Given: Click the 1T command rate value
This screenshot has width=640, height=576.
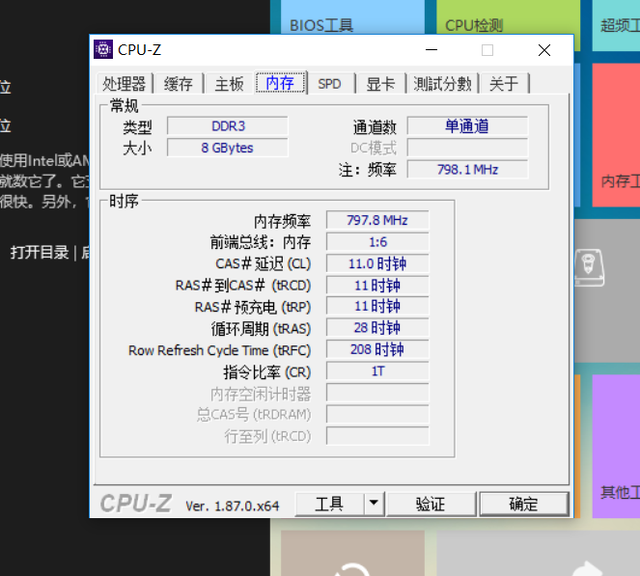Looking at the screenshot, I should 378,371.
